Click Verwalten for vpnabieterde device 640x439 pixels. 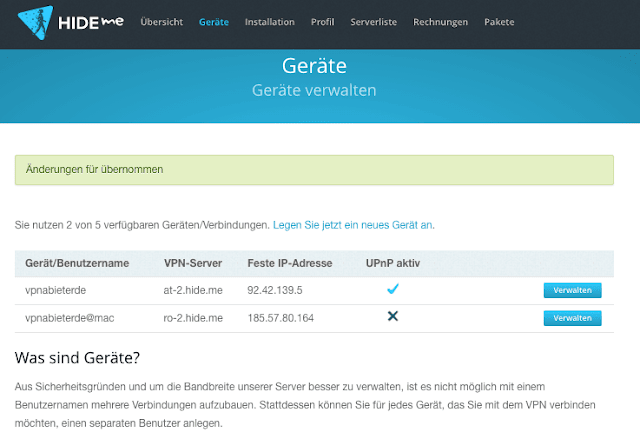click(x=572, y=290)
